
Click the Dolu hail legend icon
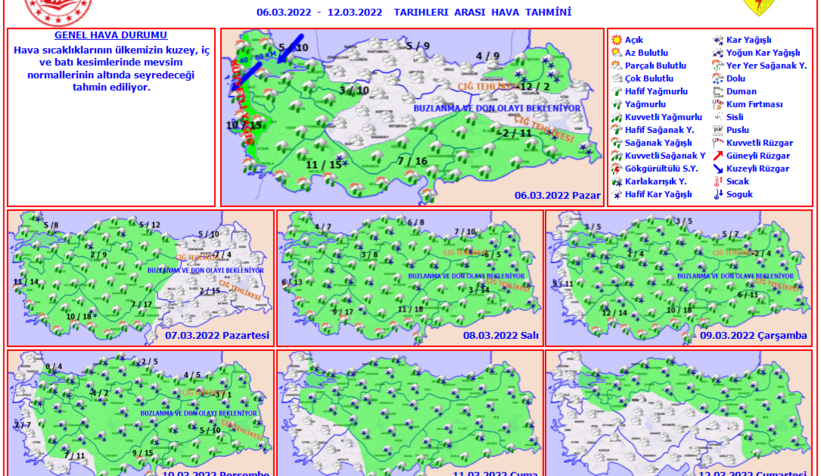[718, 79]
